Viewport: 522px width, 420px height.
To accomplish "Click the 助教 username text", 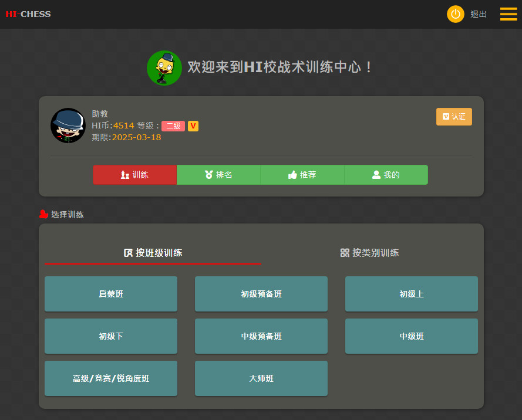I will 100,114.
